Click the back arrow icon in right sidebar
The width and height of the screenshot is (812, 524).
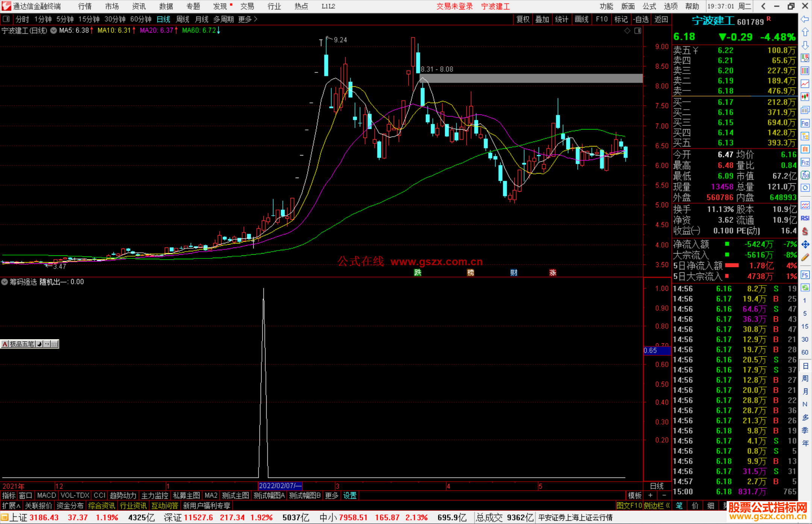[x=805, y=19]
